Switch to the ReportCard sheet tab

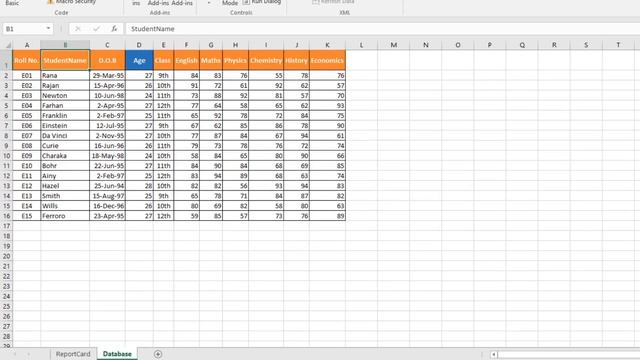(x=73, y=354)
